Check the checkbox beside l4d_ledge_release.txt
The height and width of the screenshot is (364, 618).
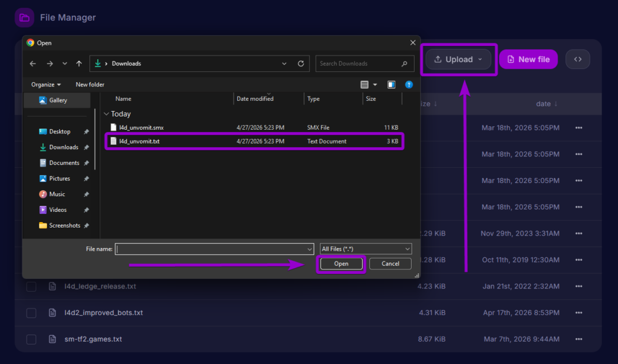click(31, 286)
